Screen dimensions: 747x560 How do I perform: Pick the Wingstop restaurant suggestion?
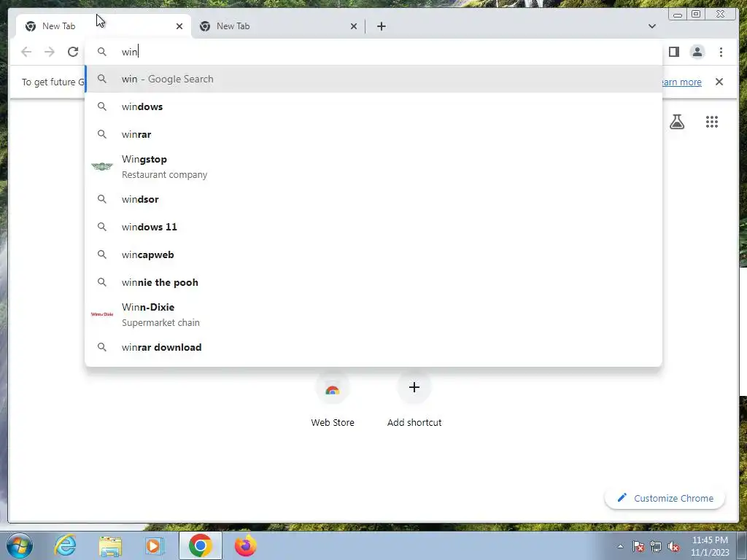tap(373, 167)
